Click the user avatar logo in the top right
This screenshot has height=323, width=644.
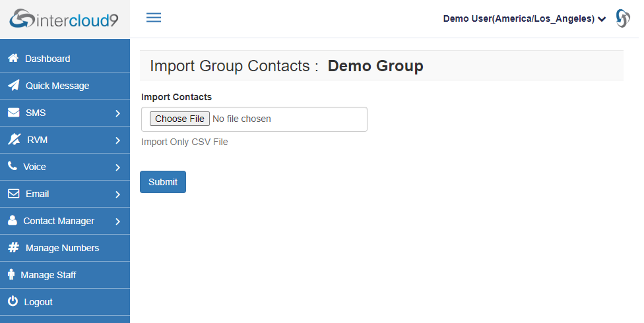623,18
